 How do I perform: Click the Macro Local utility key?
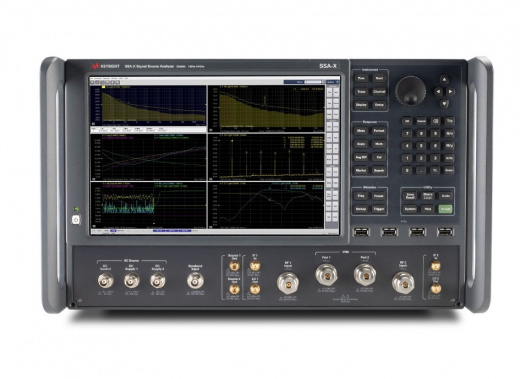point(428,196)
